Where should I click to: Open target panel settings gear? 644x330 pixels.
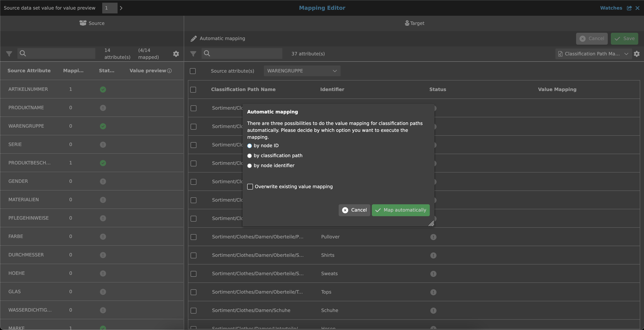637,54
